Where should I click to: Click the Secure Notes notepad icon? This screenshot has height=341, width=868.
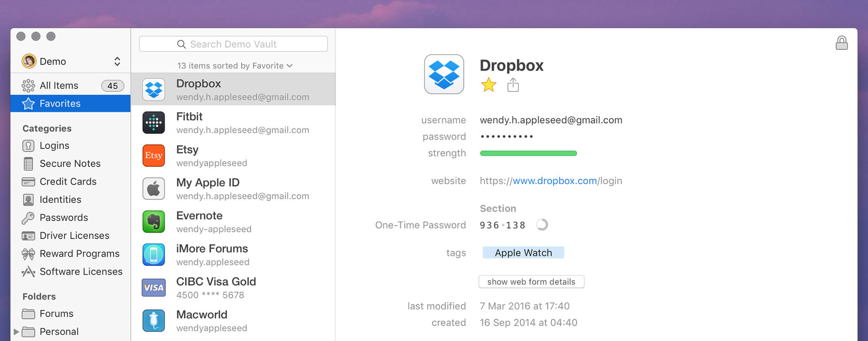(28, 164)
